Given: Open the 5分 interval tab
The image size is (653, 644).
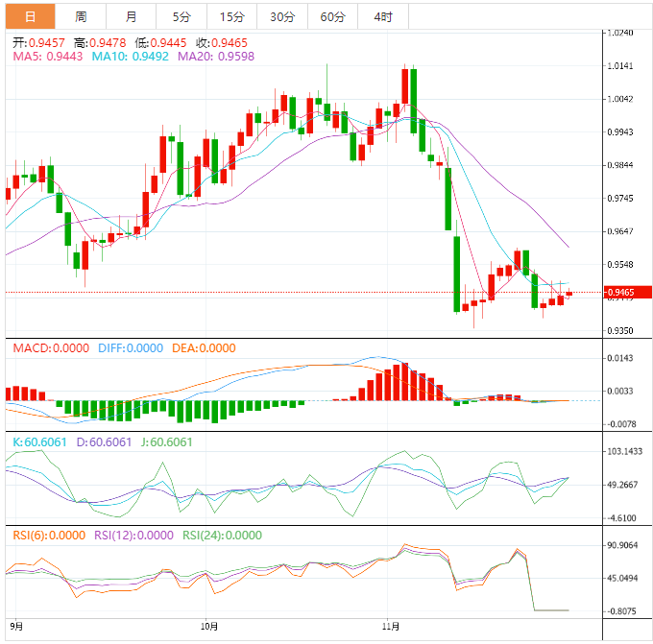Looking at the screenshot, I should pyautogui.click(x=181, y=16).
